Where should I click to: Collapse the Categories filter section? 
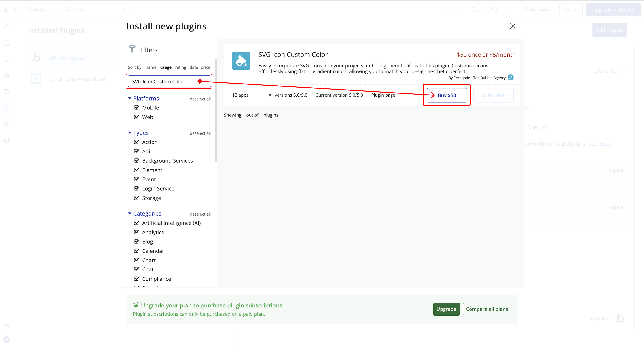pos(129,214)
